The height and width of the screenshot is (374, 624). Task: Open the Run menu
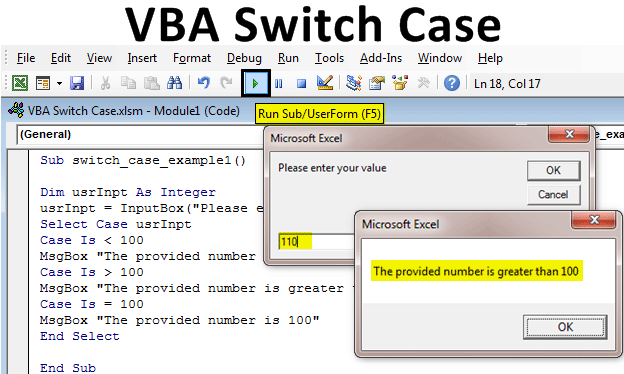pos(288,58)
